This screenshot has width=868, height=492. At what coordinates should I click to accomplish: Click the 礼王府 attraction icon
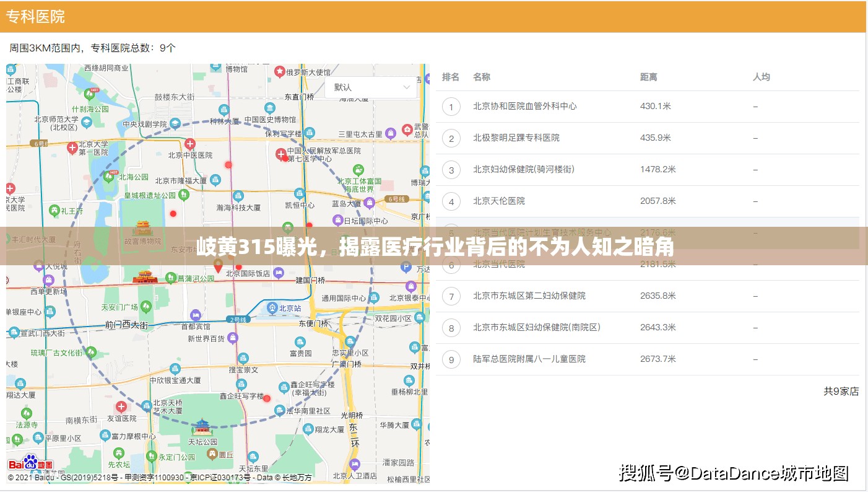click(54, 211)
